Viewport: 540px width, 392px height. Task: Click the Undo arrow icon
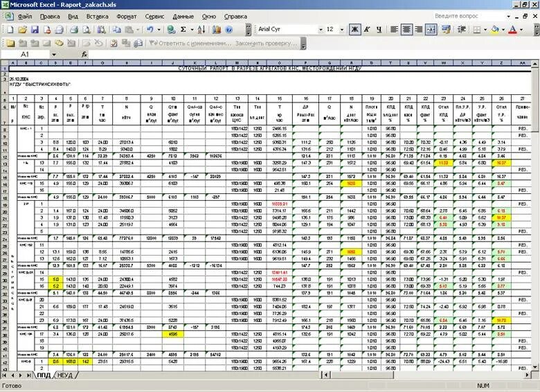coord(150,30)
